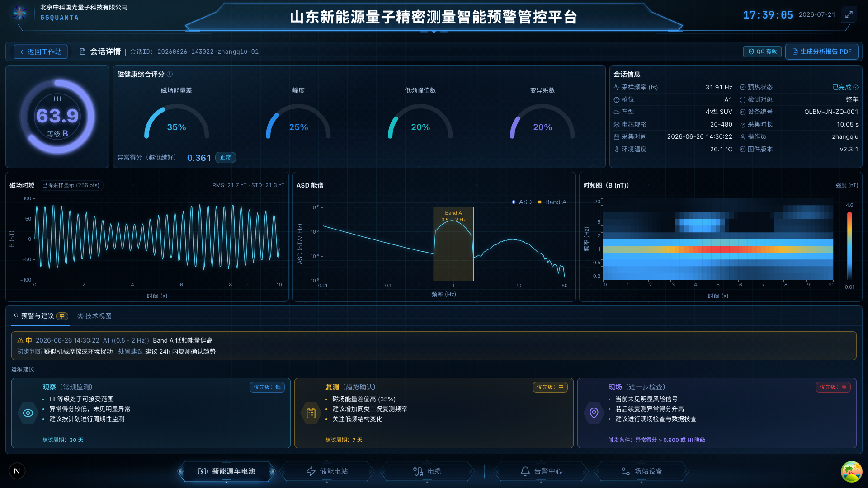The width and height of the screenshot is (868, 488).
Task: Click the 磁场能量差 35% gauge
Action: (x=176, y=121)
